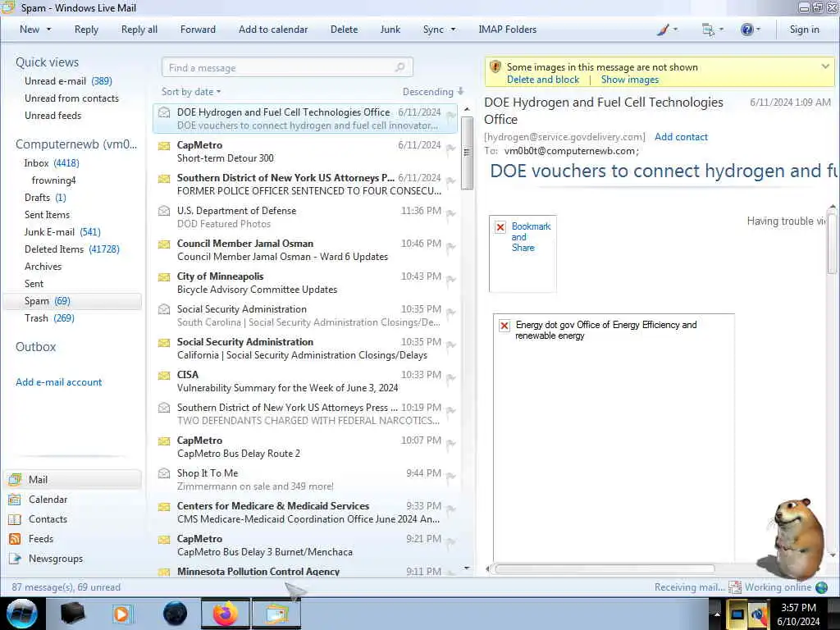The height and width of the screenshot is (630, 840).
Task: Click the Mail icon in the bottom-left navigation
Action: [15, 479]
